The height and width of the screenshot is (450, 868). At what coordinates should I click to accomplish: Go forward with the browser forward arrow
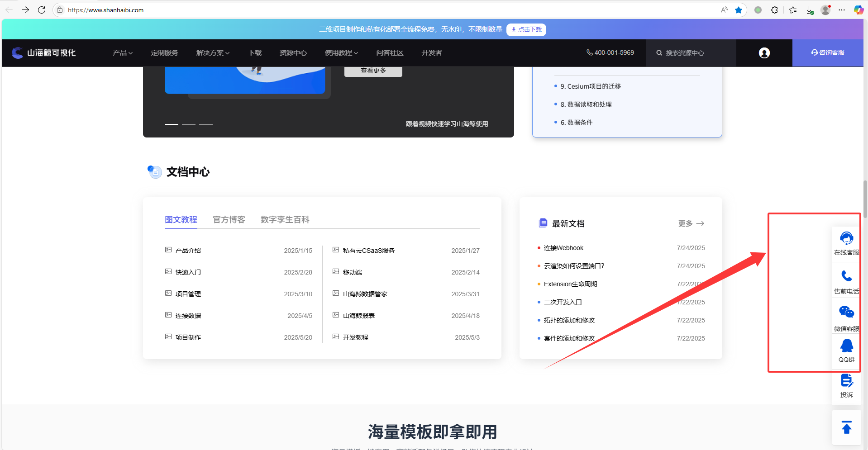point(25,10)
